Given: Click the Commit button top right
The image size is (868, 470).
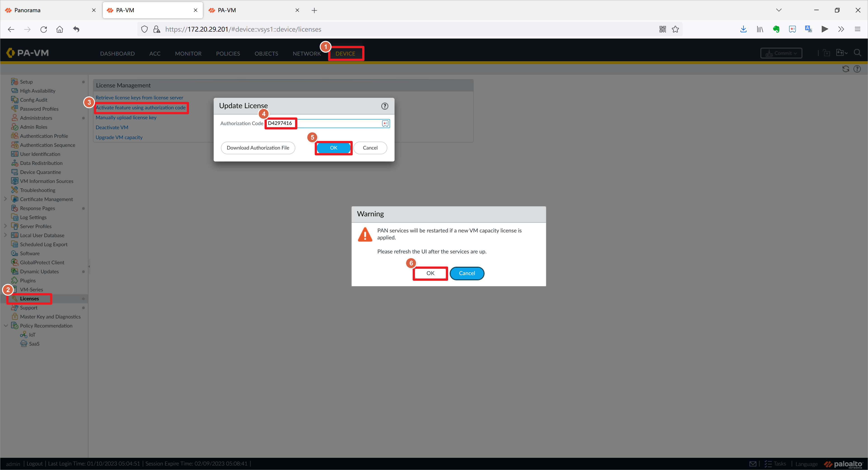Looking at the screenshot, I should coord(781,53).
